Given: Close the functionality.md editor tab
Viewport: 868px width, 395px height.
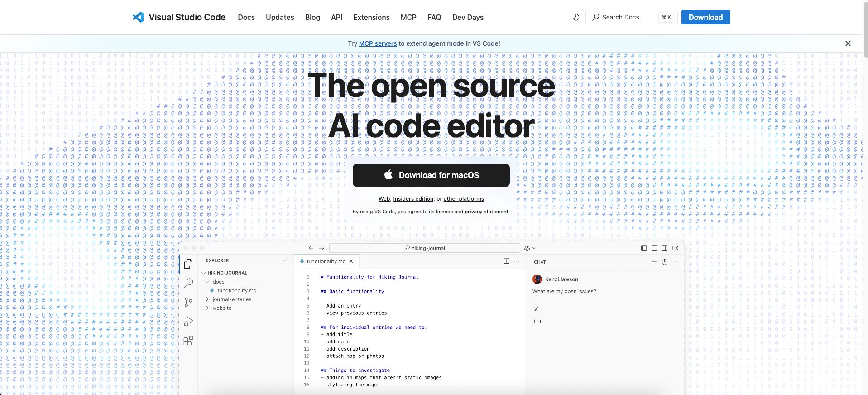Looking at the screenshot, I should pyautogui.click(x=351, y=261).
